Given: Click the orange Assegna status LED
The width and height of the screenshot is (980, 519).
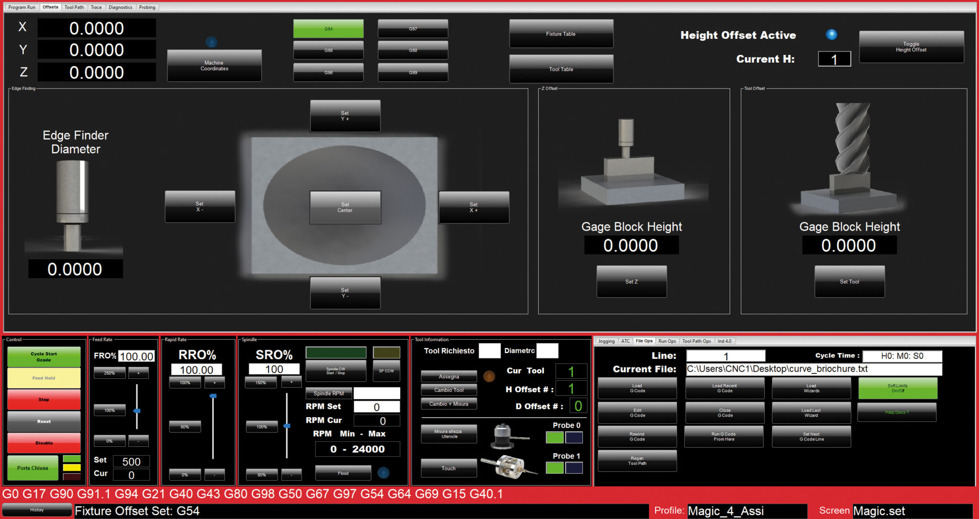Looking at the screenshot, I should [x=489, y=376].
